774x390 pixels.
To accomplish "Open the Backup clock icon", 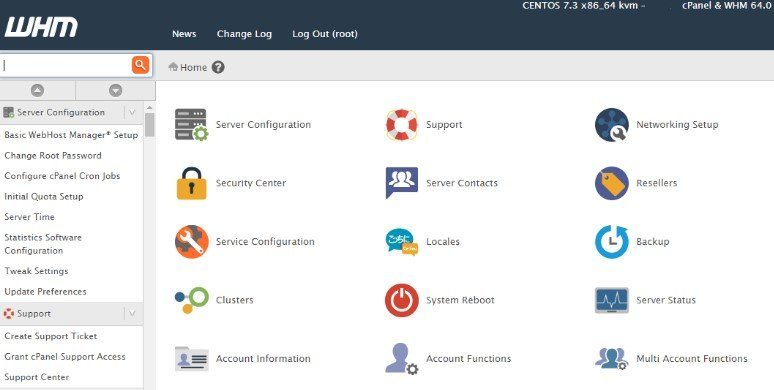I will (612, 242).
